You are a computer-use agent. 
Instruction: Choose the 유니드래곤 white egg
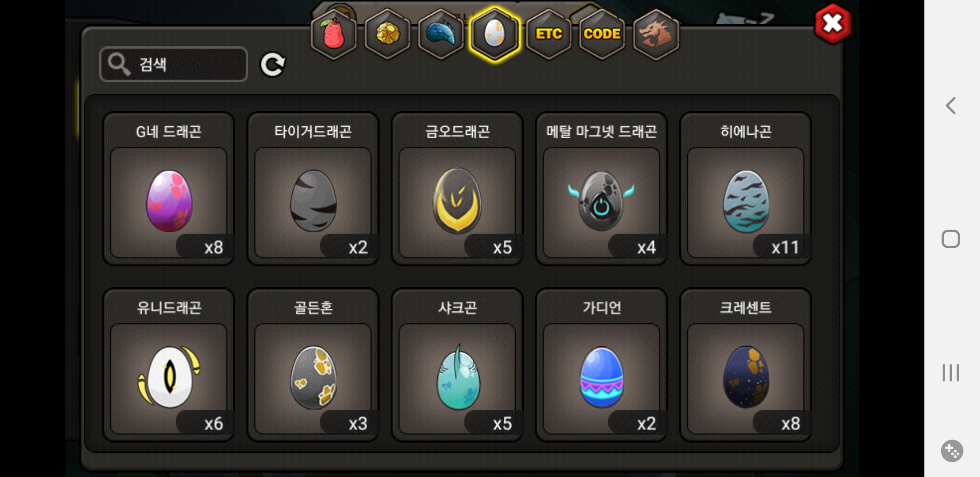point(169,365)
